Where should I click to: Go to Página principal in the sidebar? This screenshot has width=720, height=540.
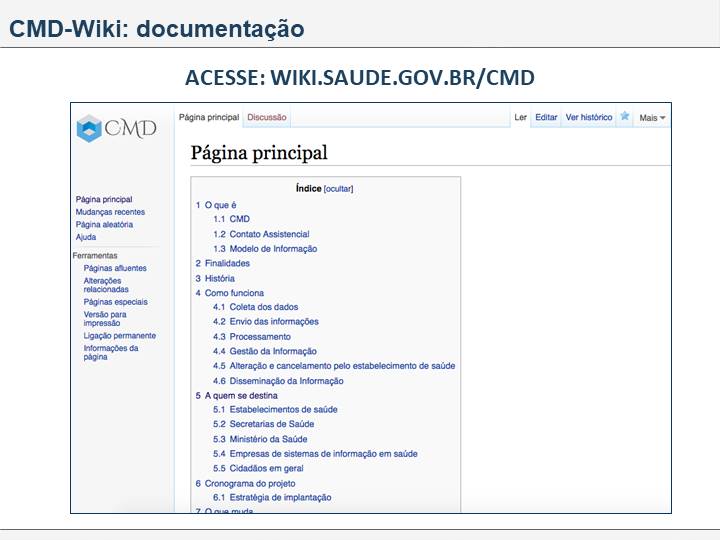[x=104, y=199]
